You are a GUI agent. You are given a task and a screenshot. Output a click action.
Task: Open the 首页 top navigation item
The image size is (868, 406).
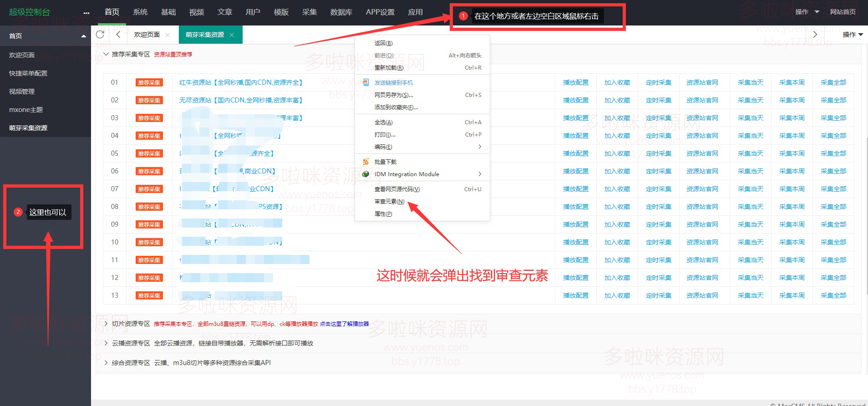coord(112,12)
